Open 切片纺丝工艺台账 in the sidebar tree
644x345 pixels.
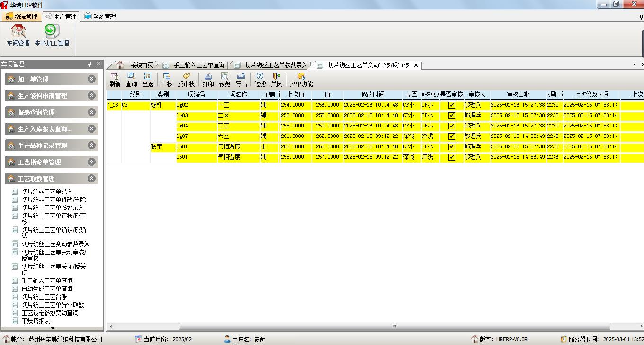pos(44,297)
